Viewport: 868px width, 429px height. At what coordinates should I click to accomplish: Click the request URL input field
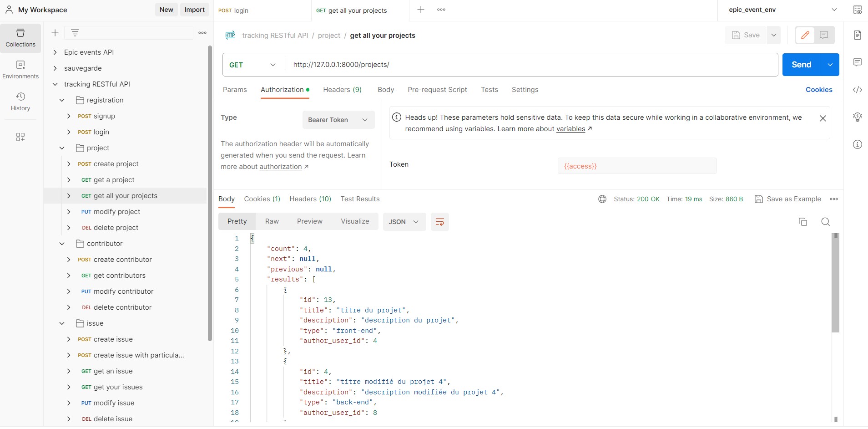[532, 65]
